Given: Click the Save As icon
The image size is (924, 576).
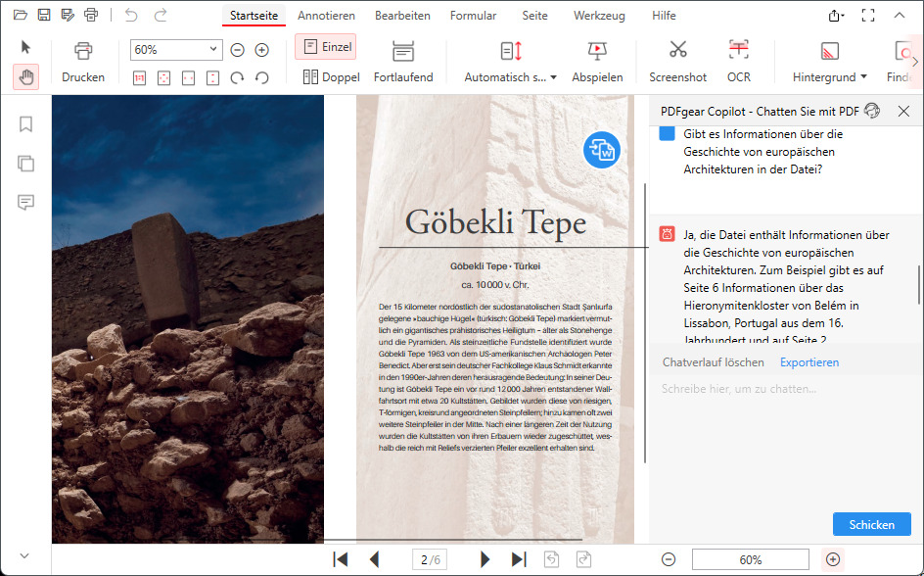Looking at the screenshot, I should tap(68, 15).
